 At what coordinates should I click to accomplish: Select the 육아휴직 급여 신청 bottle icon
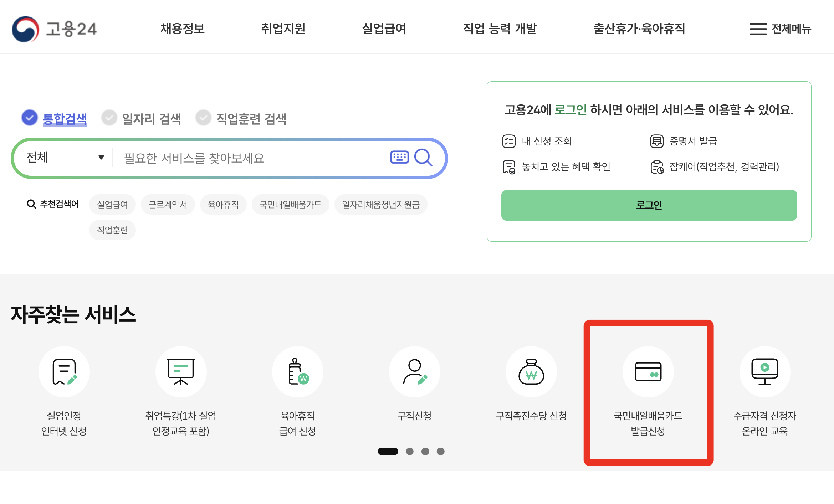[x=298, y=372]
